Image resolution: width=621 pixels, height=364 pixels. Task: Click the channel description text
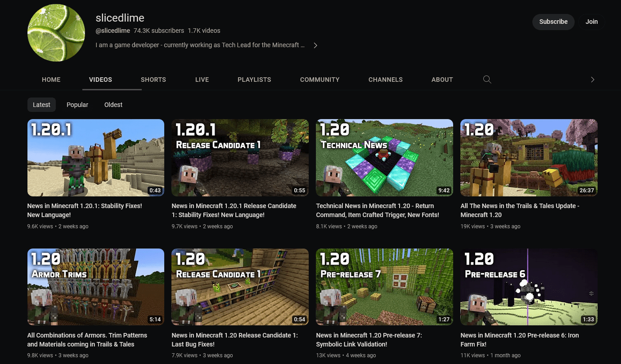[x=200, y=45]
